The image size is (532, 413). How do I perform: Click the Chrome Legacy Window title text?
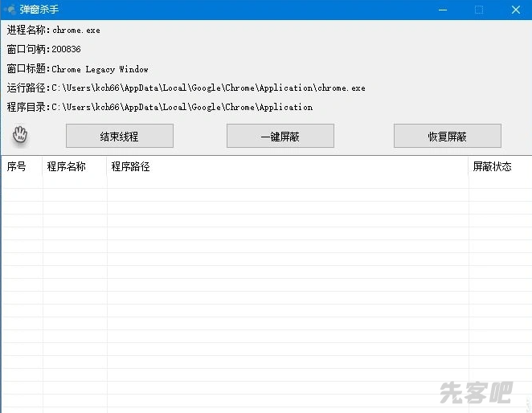click(100, 69)
